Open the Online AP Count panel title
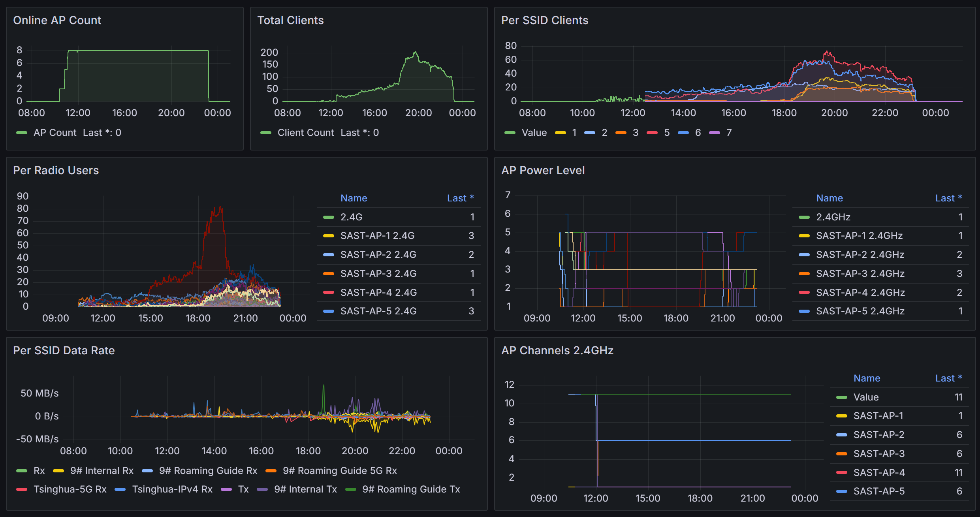 coord(57,20)
